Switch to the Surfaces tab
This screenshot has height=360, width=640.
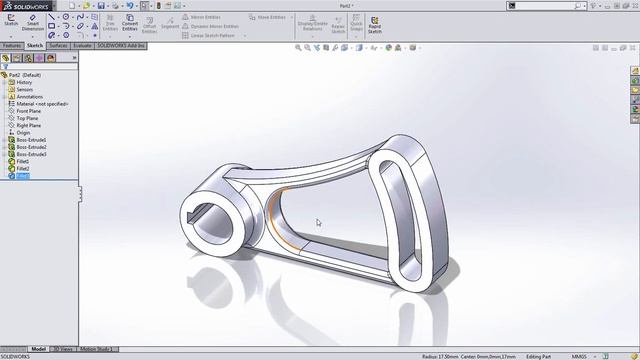(58, 46)
